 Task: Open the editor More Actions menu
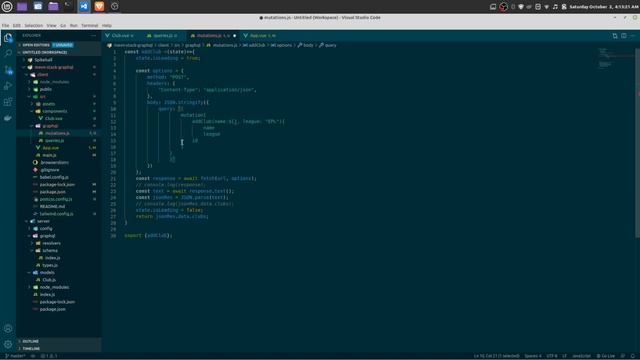tap(633, 36)
